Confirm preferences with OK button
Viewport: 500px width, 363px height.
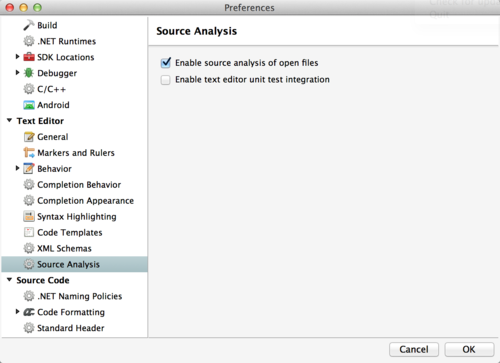point(469,349)
